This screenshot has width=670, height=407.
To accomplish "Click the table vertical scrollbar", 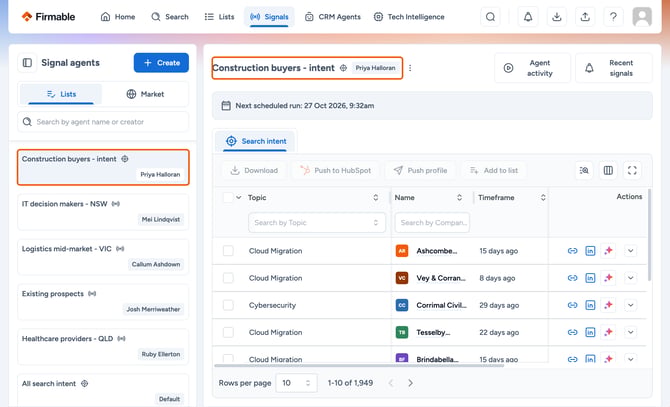I will 649,235.
